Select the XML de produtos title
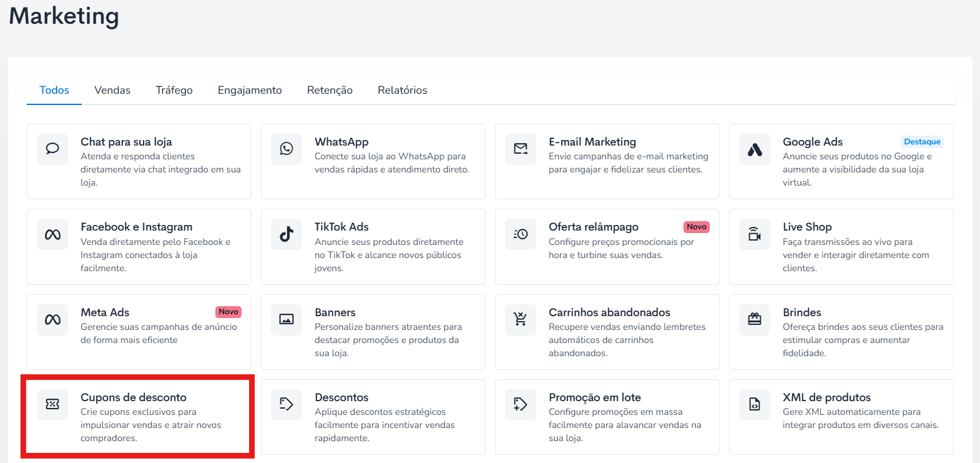 click(x=826, y=397)
